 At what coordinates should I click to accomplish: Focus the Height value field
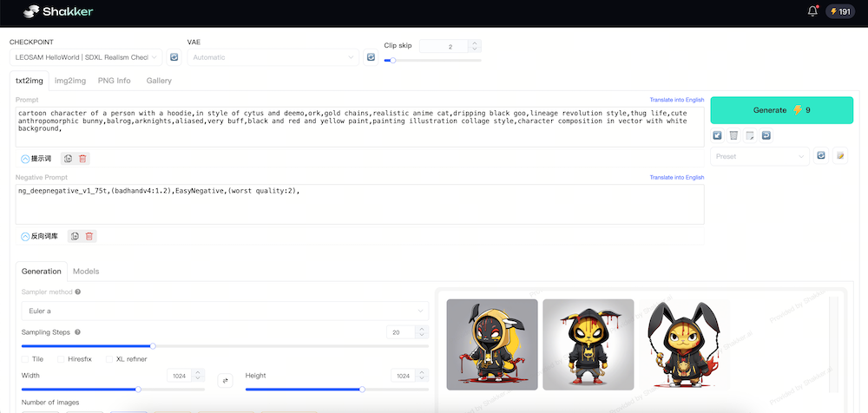[404, 376]
